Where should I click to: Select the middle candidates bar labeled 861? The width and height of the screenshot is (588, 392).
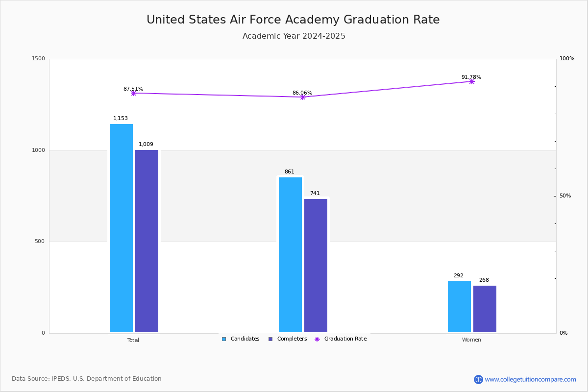290,255
